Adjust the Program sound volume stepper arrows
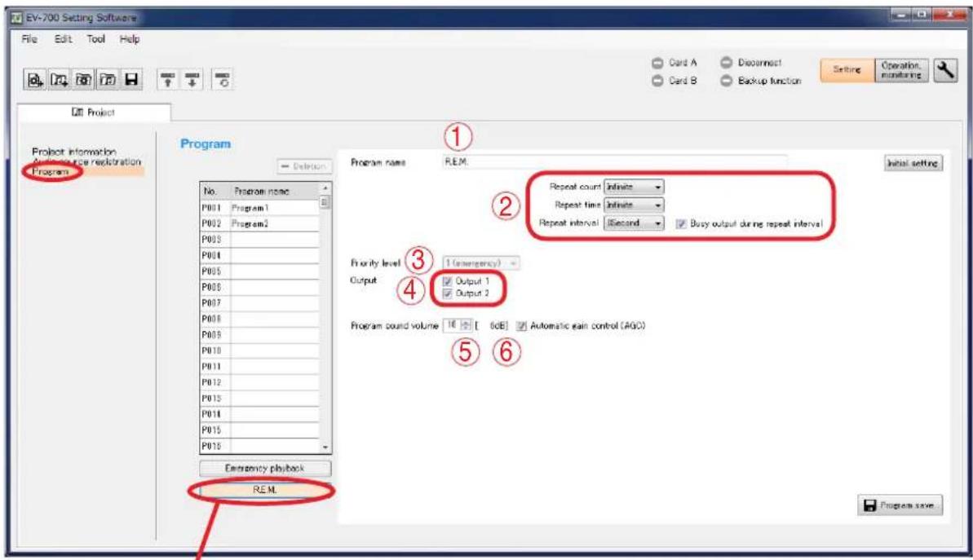The image size is (973, 560). click(466, 325)
